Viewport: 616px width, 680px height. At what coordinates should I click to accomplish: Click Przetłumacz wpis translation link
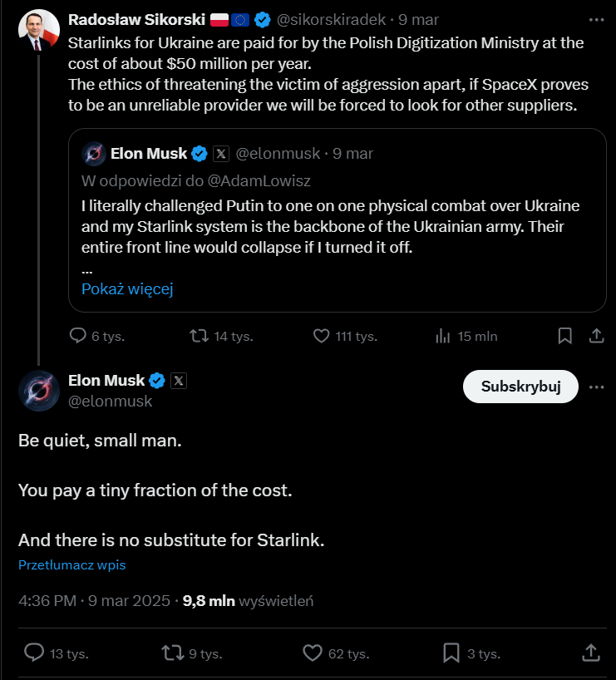[x=71, y=564]
